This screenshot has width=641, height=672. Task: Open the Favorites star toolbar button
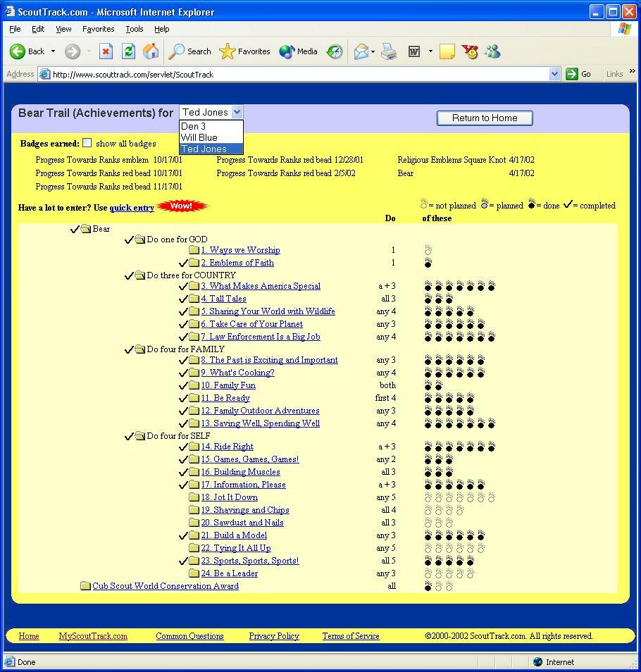coord(244,51)
